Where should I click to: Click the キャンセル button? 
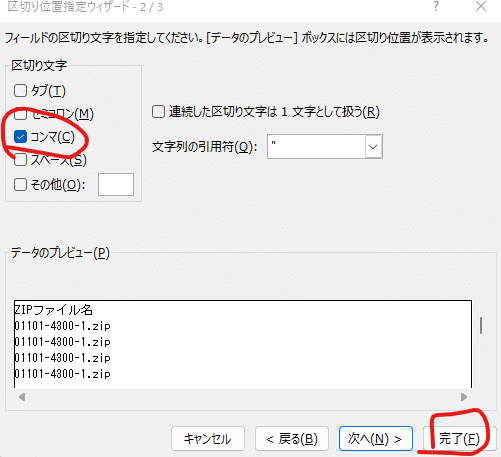click(x=208, y=439)
